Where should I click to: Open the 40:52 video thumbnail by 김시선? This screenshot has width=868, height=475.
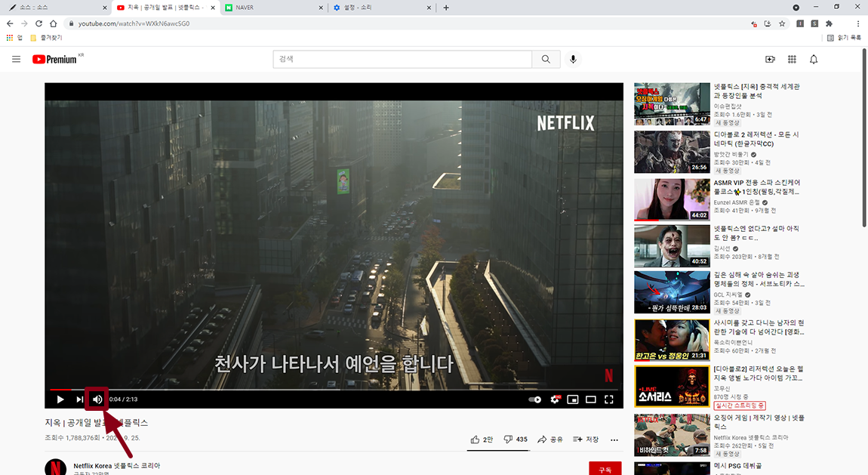672,245
